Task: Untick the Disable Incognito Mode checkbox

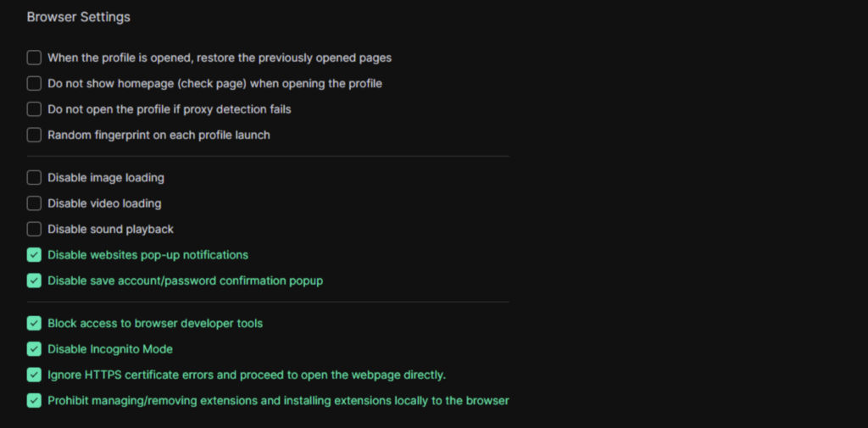Action: pos(34,349)
